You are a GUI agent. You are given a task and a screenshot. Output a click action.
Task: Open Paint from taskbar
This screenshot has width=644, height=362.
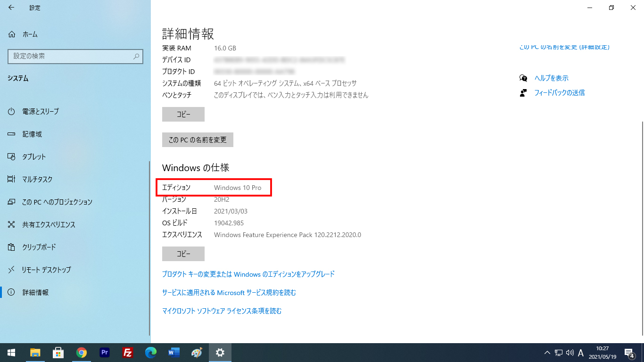tap(197, 353)
